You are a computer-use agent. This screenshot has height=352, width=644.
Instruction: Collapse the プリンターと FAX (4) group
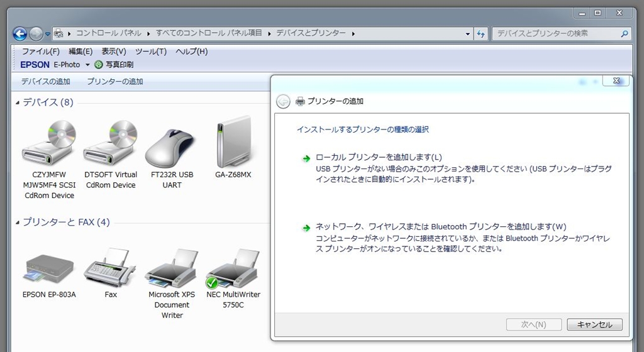[18, 223]
